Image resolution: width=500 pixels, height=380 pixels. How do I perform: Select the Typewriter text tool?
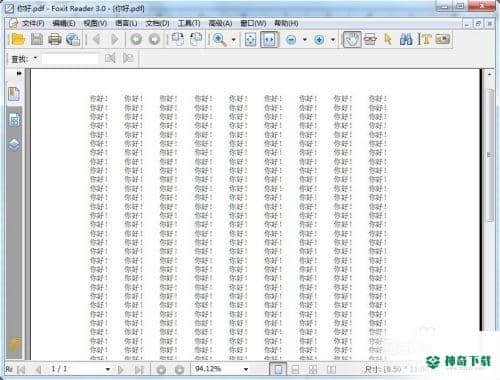pyautogui.click(x=424, y=40)
